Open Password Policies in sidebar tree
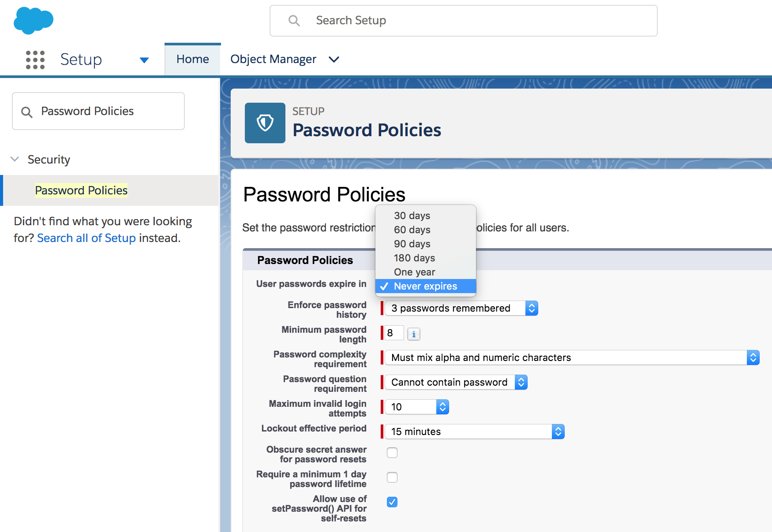This screenshot has width=772, height=532. click(81, 190)
